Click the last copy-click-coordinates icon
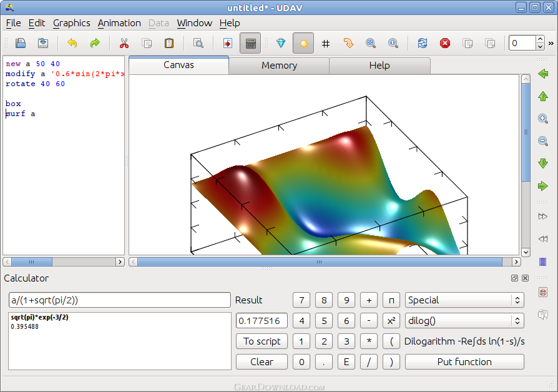Image resolution: width=558 pixels, height=392 pixels. pyautogui.click(x=490, y=44)
